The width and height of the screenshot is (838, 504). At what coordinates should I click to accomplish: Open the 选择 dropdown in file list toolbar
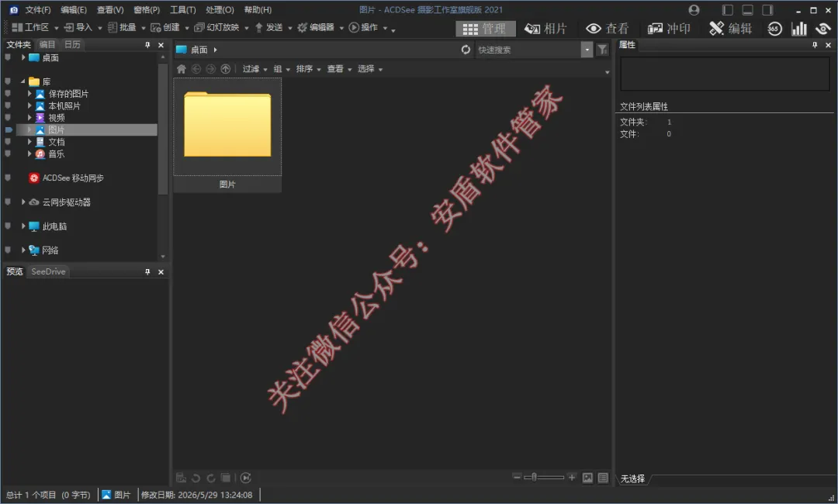tap(370, 69)
